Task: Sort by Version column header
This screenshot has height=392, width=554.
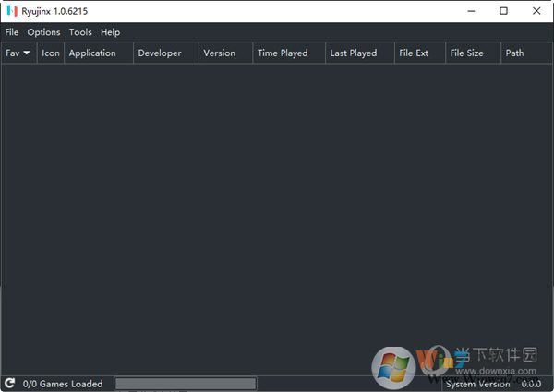Action: click(226, 53)
